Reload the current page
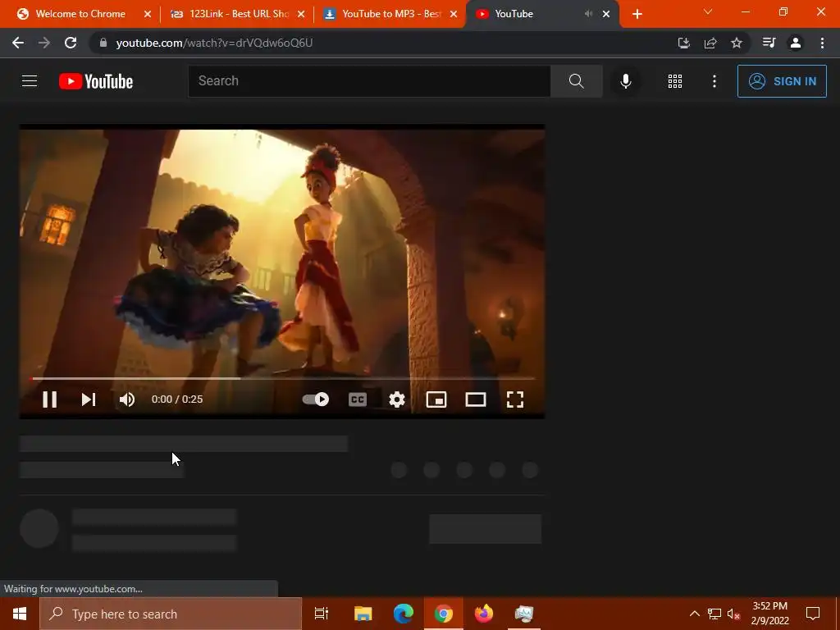The image size is (840, 630). pyautogui.click(x=71, y=43)
